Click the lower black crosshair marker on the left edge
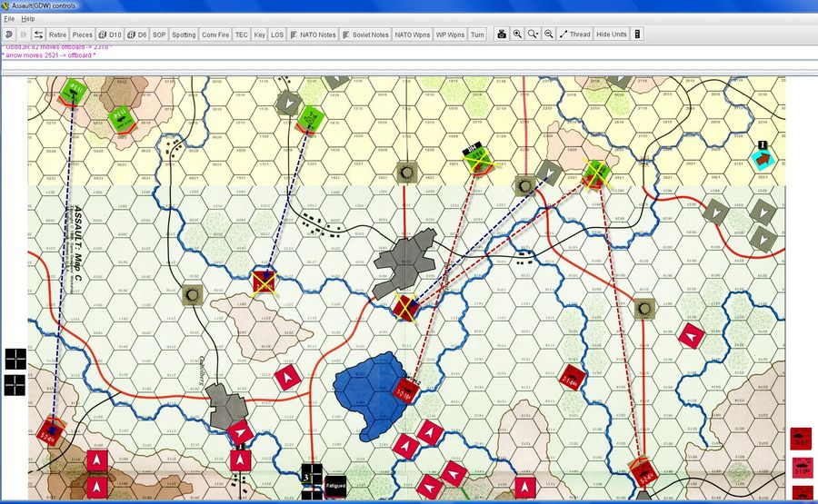 [15, 385]
